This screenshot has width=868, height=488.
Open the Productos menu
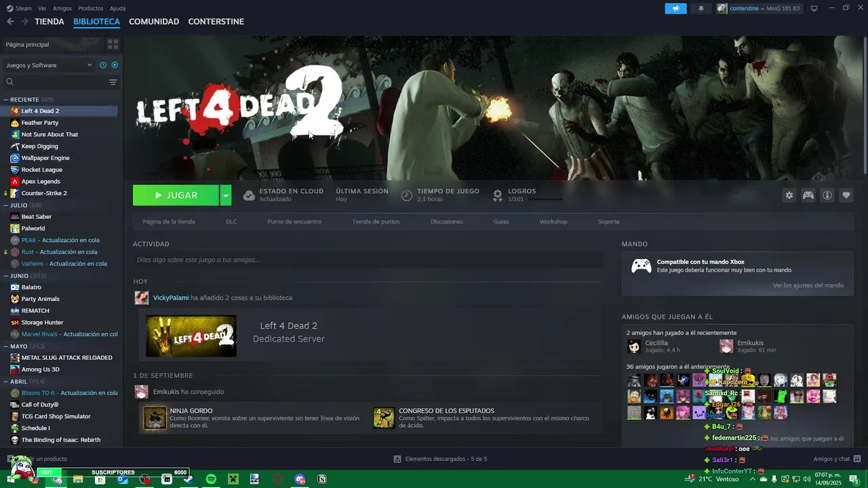coord(90,8)
